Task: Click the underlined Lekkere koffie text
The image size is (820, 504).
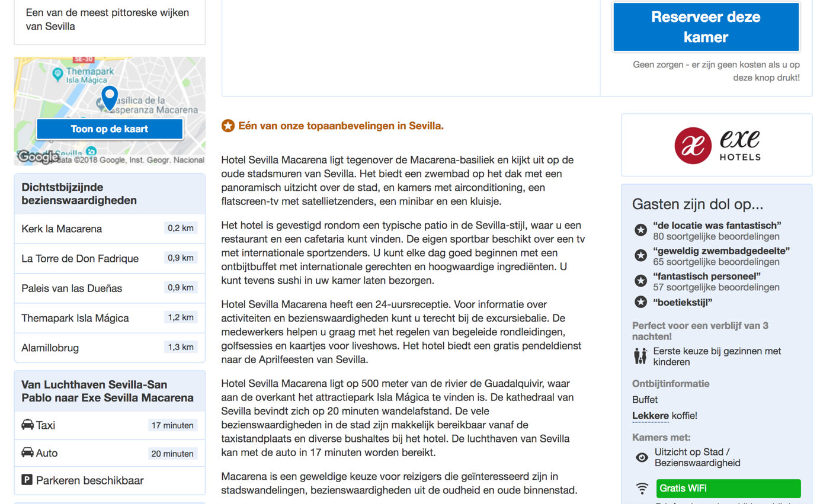Action: (x=650, y=416)
